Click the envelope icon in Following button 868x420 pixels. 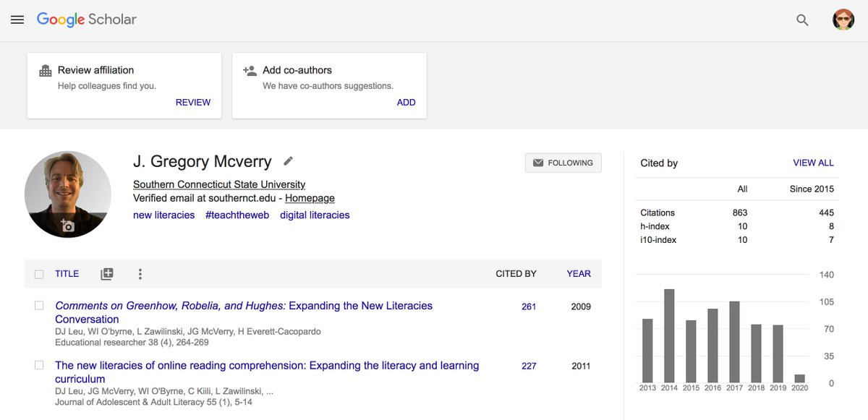537,163
